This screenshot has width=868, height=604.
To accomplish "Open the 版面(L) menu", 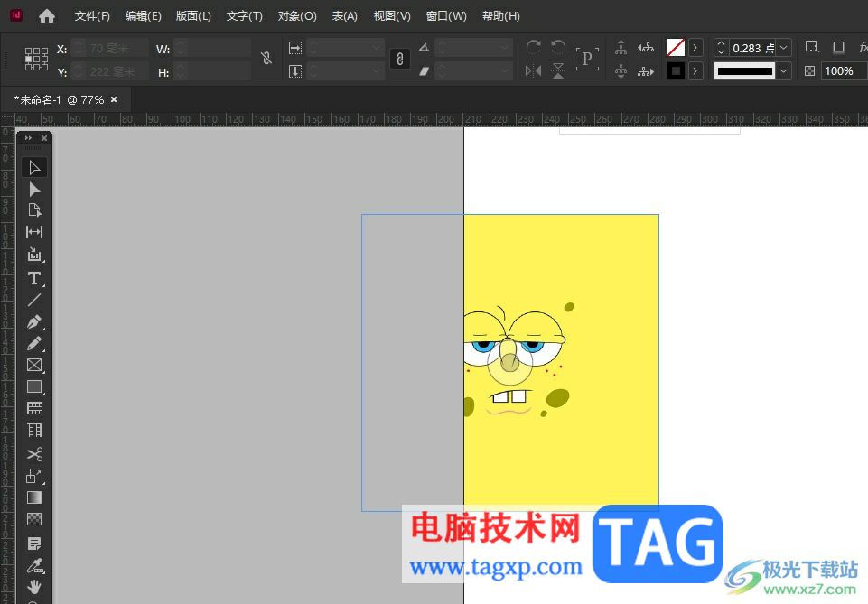I will pos(194,16).
